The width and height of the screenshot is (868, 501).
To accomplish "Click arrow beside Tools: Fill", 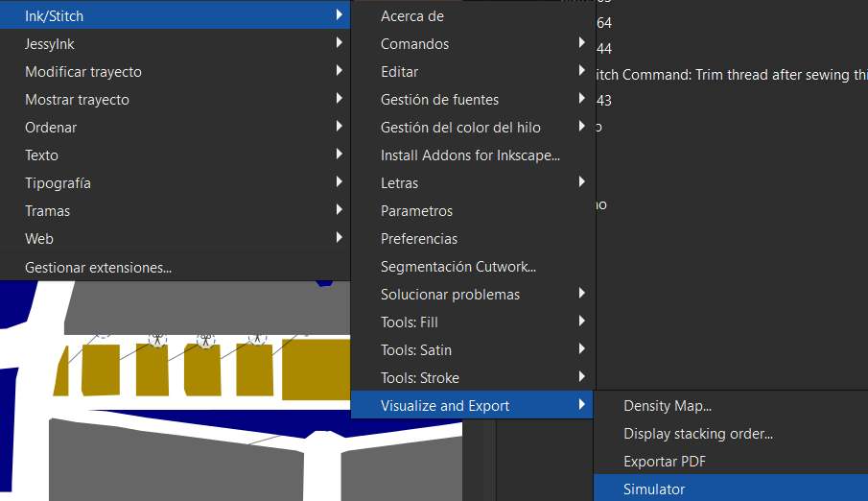I will coord(582,321).
